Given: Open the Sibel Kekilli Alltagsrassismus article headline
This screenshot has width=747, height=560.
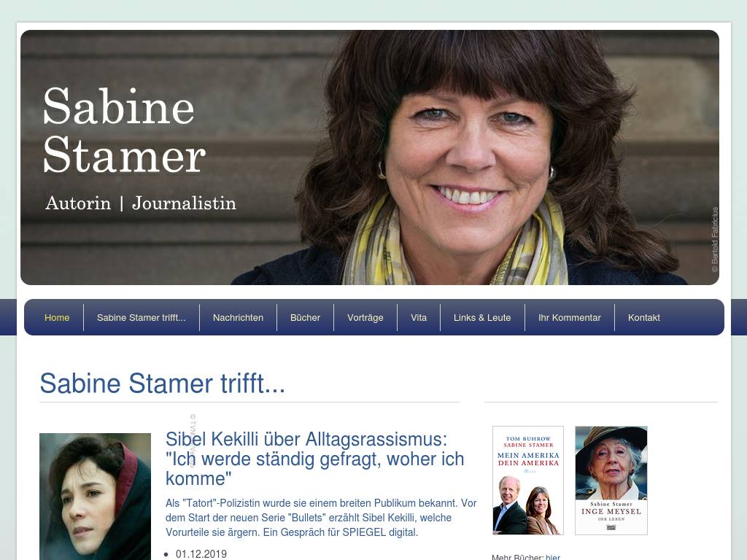Looking at the screenshot, I should coord(314,459).
